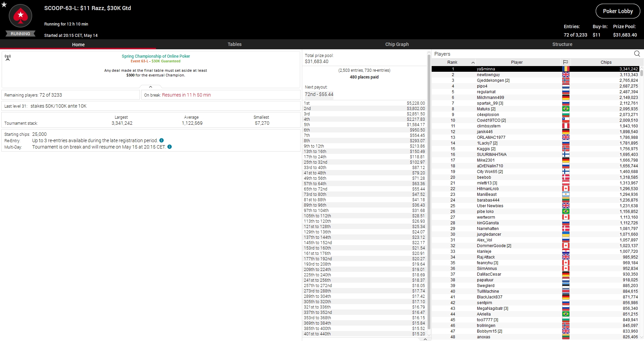
Task: Click the star favorite icon at top-left
Action: click(4, 4)
